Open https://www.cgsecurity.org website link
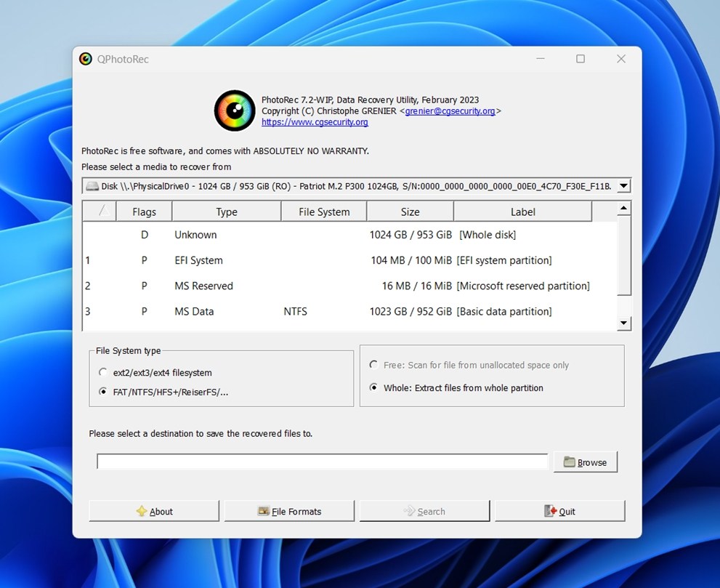720x588 pixels. (315, 122)
